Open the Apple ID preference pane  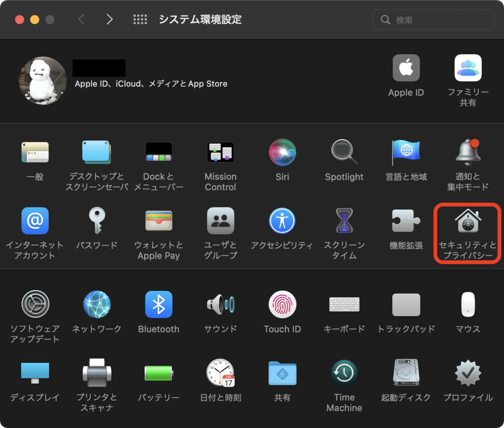406,68
